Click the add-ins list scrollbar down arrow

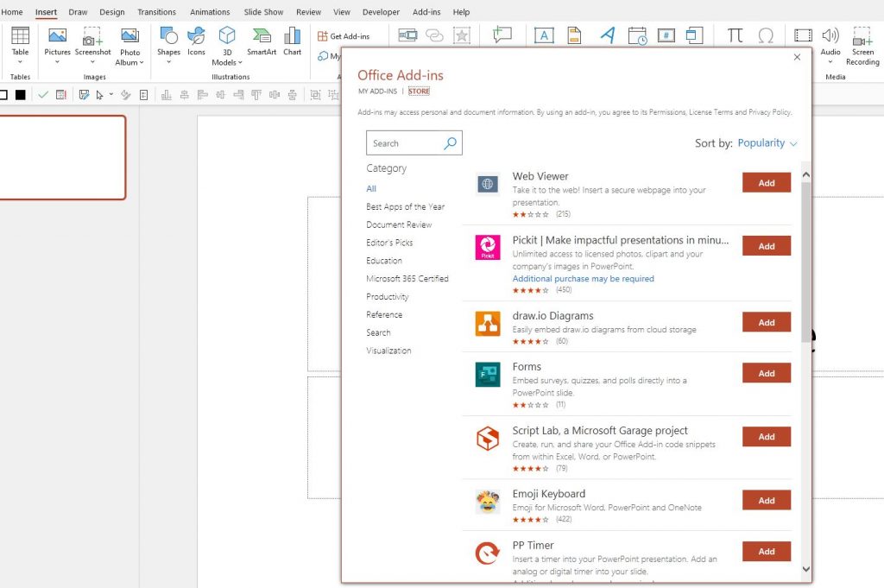(805, 569)
